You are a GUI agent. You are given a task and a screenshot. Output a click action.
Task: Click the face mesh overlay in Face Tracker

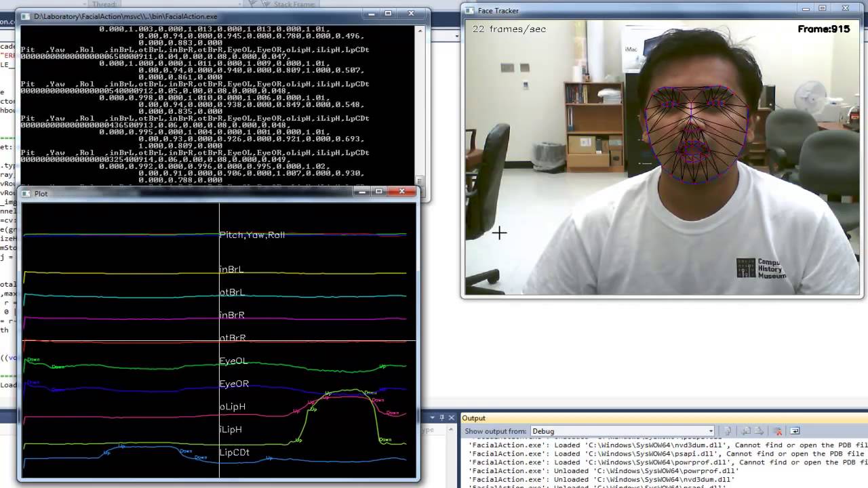pos(696,134)
